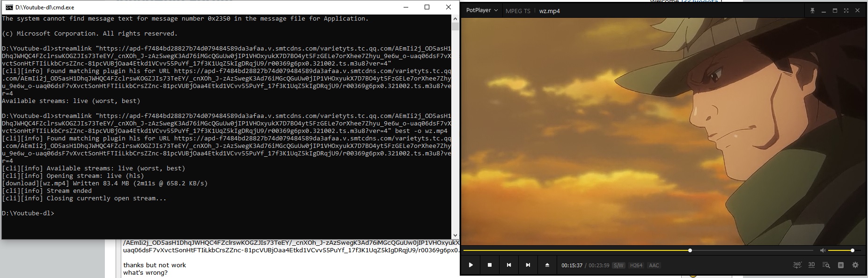Click the last D:\Youtube-dl> prompt
This screenshot has height=278, width=868.
click(28, 213)
